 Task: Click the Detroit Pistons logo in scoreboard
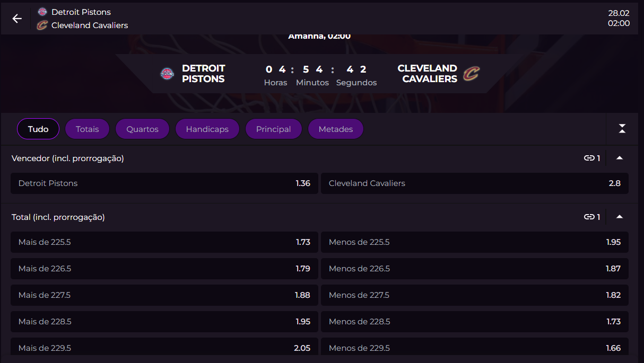(167, 74)
